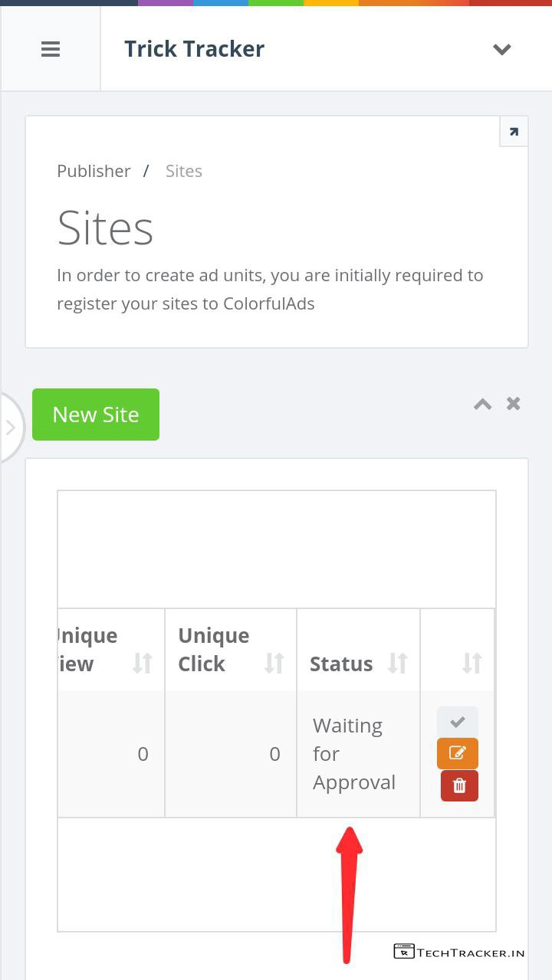This screenshot has height=980, width=552.
Task: Click the Status column header text
Action: [341, 664]
